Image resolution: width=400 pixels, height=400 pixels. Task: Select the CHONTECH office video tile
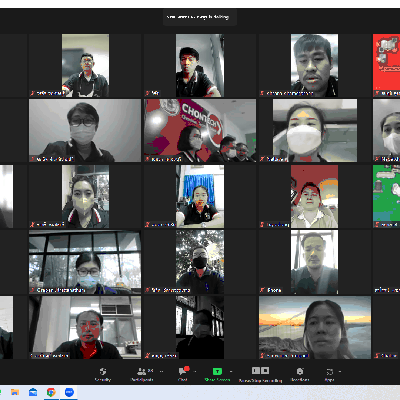tap(200, 130)
